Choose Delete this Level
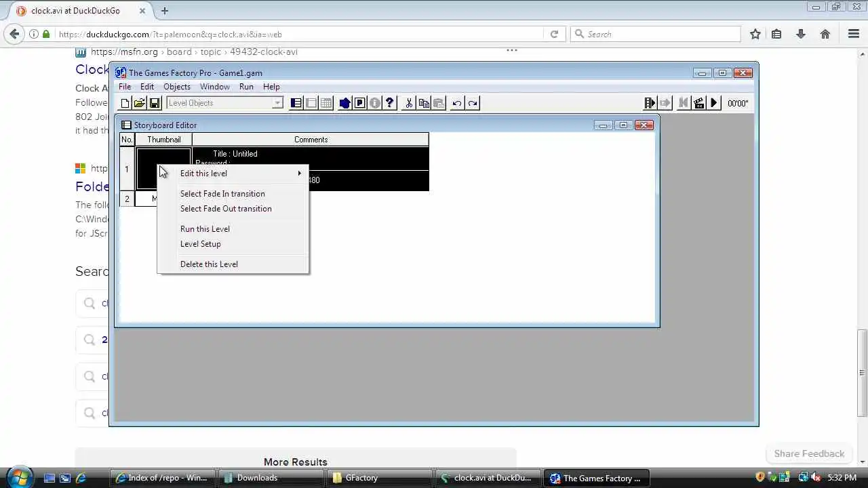The width and height of the screenshot is (868, 488). (x=233, y=264)
